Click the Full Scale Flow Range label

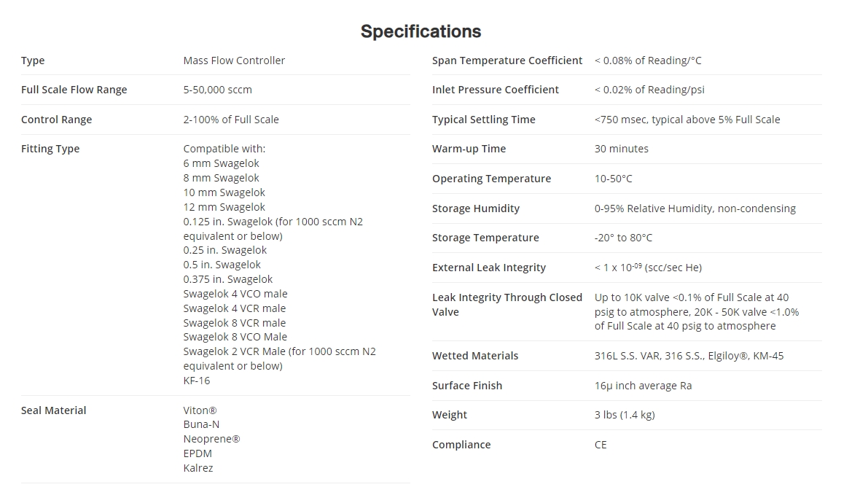click(74, 90)
